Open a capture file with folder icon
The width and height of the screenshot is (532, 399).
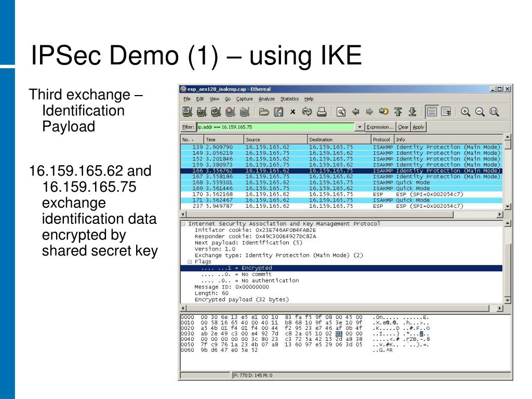point(263,112)
